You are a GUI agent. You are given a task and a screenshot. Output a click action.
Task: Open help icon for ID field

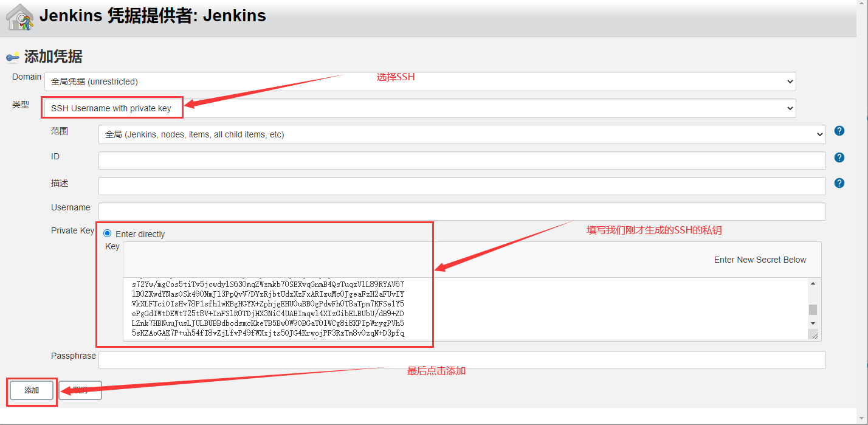(839, 157)
